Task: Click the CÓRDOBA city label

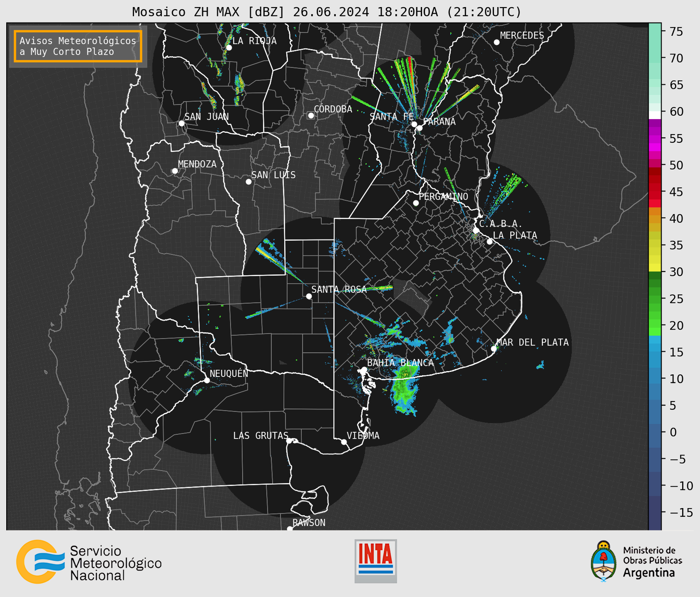Action: click(333, 109)
